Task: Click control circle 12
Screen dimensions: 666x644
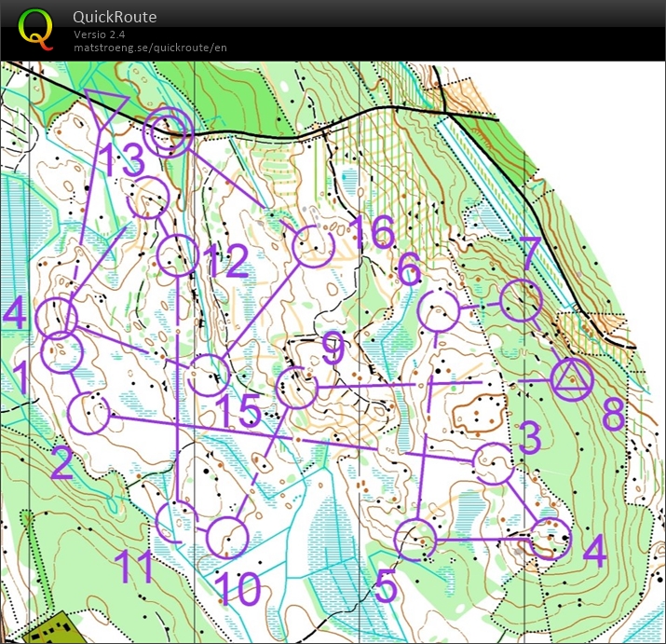Action: coord(177,255)
